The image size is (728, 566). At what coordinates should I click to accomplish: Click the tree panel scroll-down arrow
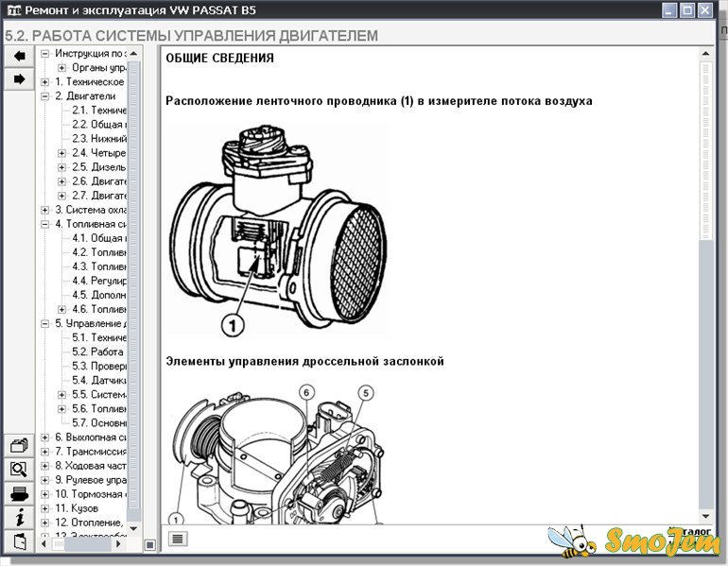133,528
